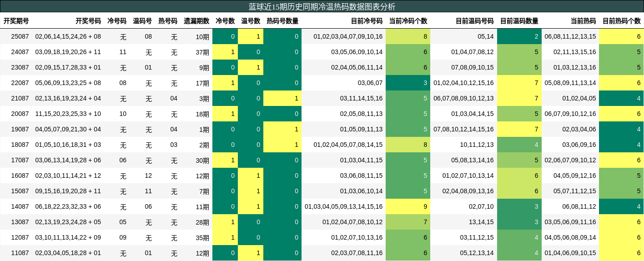Viewport: 644px width, 261px height.
Task: Click warm numbers cell 01,02,04,10,12,15,16
Action: pos(463,83)
